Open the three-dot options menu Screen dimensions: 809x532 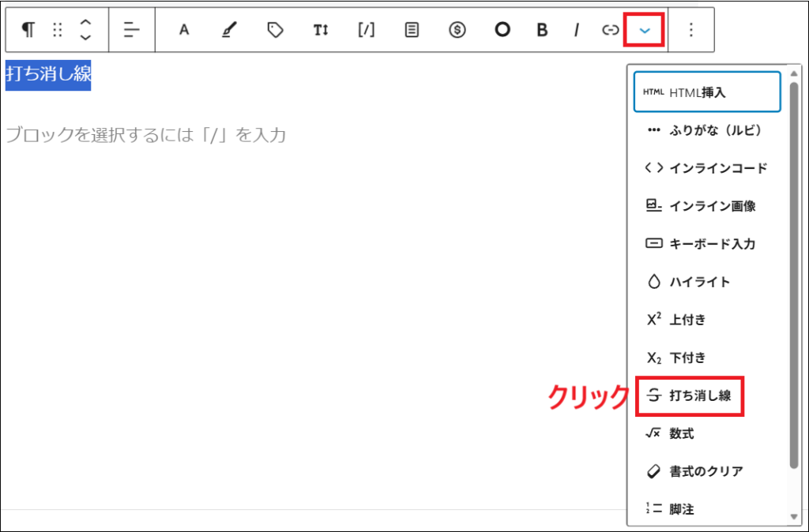click(x=690, y=29)
